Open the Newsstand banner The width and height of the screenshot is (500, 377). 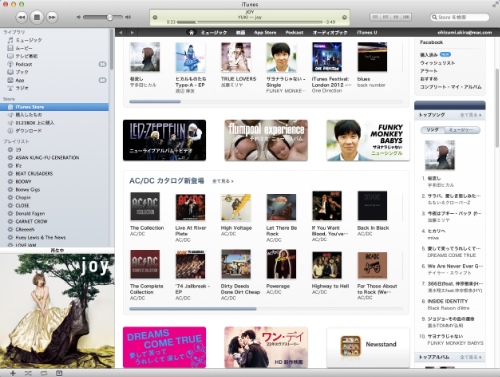pos(368,347)
